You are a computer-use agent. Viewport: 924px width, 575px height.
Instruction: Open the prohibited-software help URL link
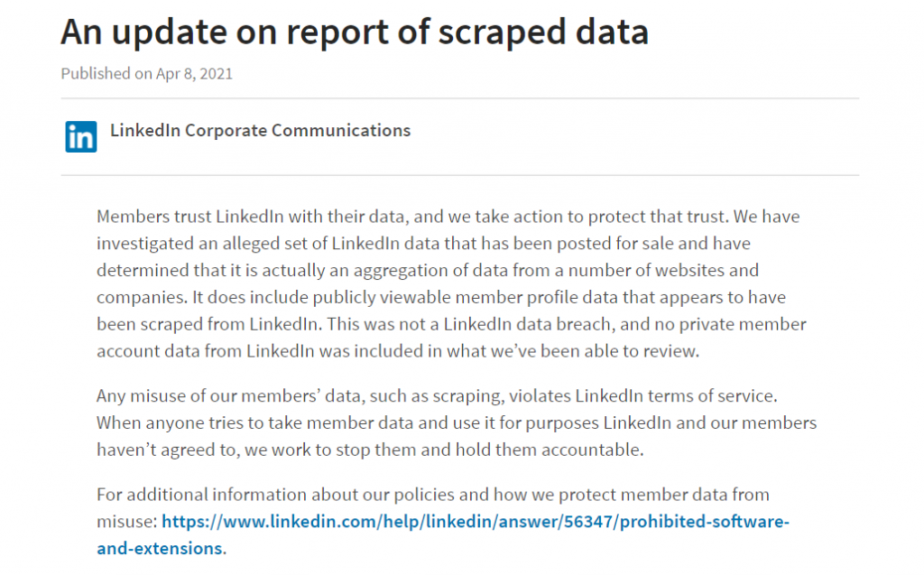(475, 522)
